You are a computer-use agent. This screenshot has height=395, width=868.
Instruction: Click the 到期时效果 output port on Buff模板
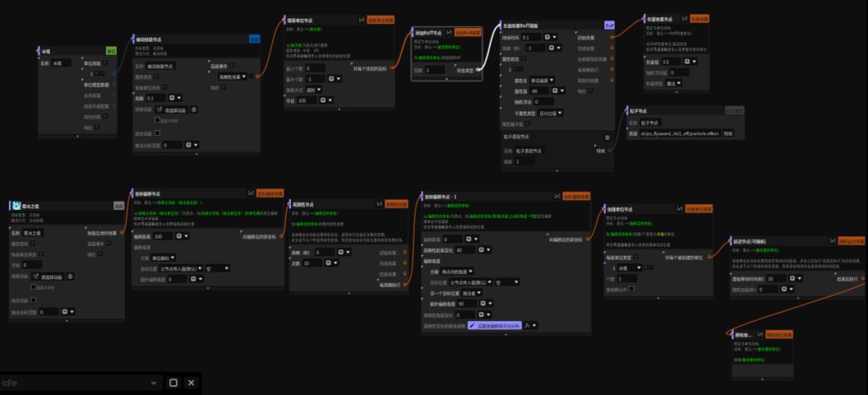tap(612, 80)
